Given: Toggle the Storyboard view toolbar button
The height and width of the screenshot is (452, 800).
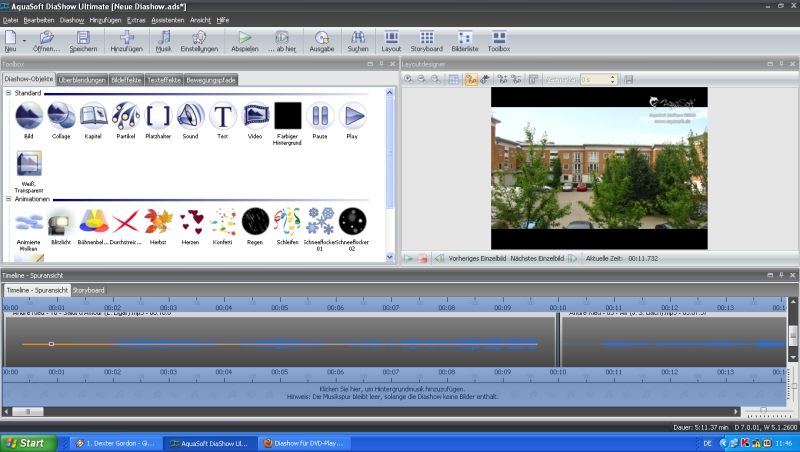Looking at the screenshot, I should [426, 38].
